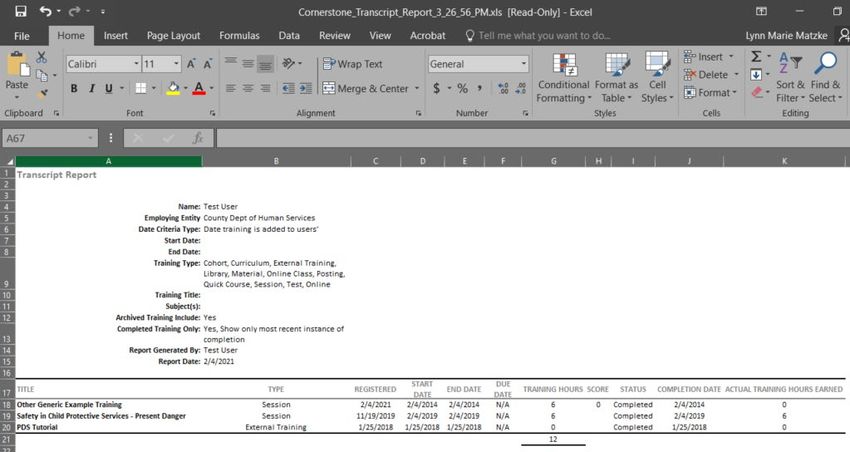Screen dimensions: 850x452
Task: Switch to the Insert tab
Action: click(x=115, y=36)
